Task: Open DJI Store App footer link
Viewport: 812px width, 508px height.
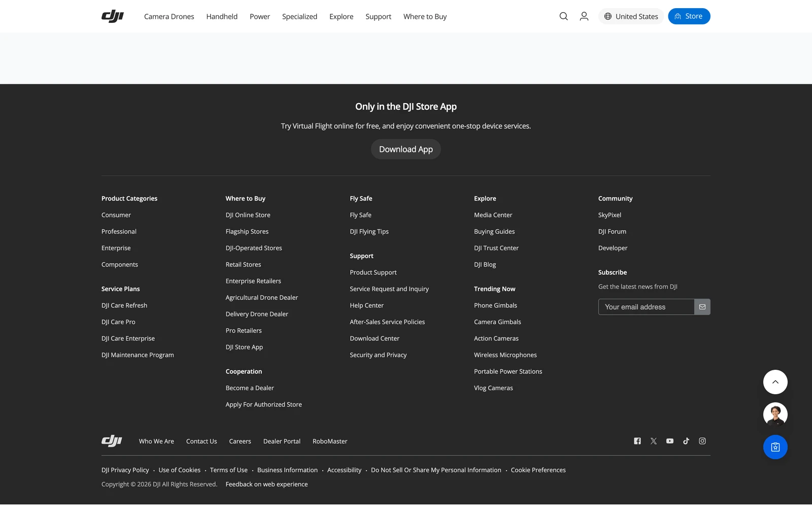Action: [244, 347]
